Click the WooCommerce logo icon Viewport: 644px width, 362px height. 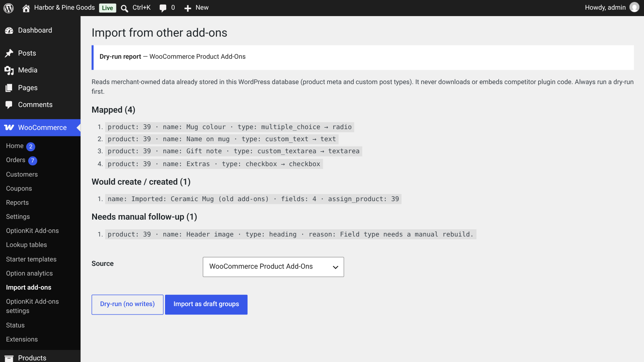9,128
